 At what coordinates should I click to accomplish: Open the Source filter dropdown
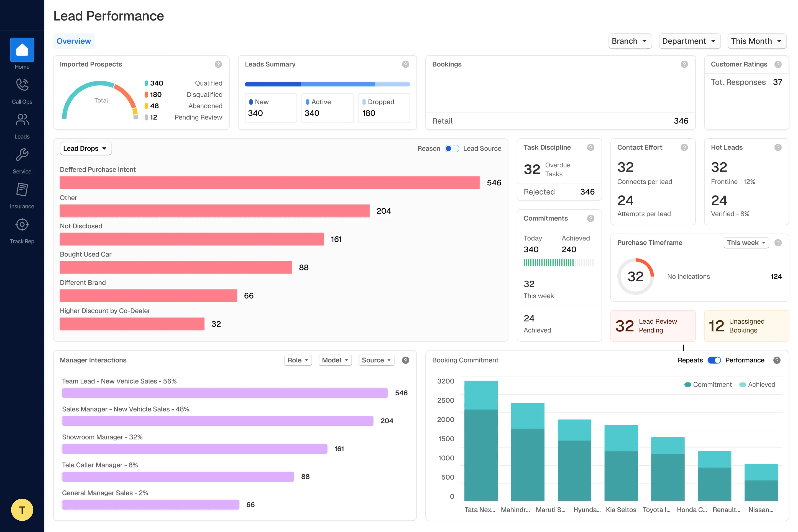pos(376,360)
